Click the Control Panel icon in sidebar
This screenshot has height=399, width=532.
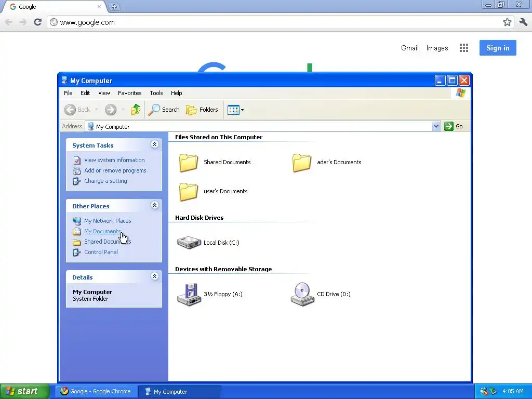pos(77,252)
